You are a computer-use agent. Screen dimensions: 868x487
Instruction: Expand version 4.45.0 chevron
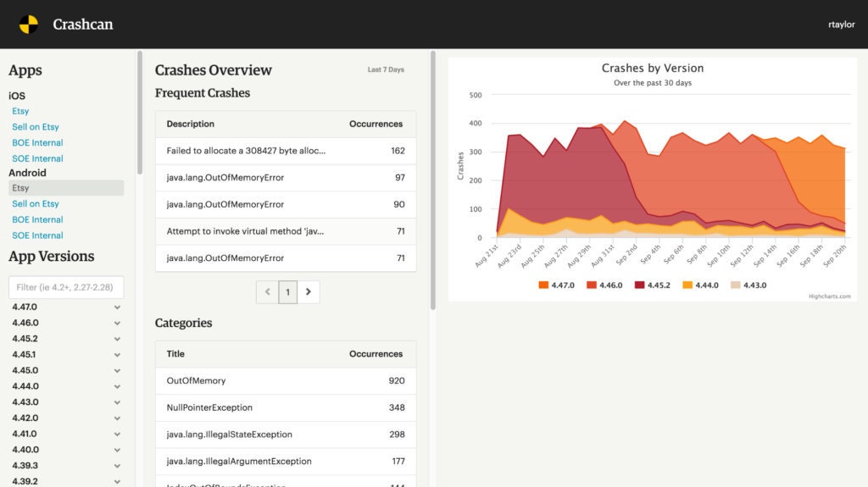click(117, 371)
